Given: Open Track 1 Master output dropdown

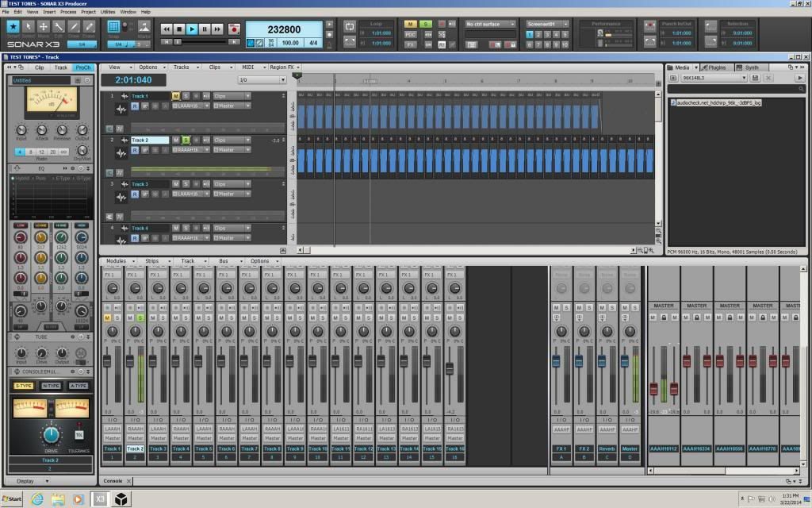Looking at the screenshot, I should point(232,106).
